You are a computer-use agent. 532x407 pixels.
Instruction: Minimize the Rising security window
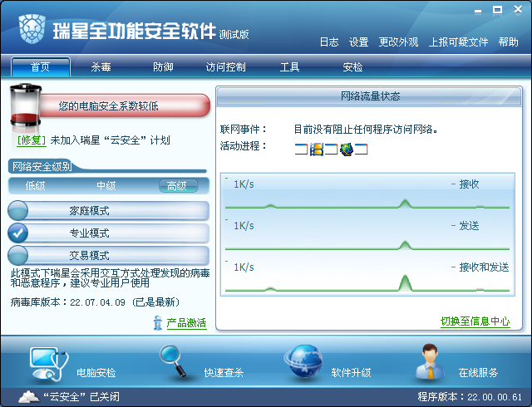(478, 11)
